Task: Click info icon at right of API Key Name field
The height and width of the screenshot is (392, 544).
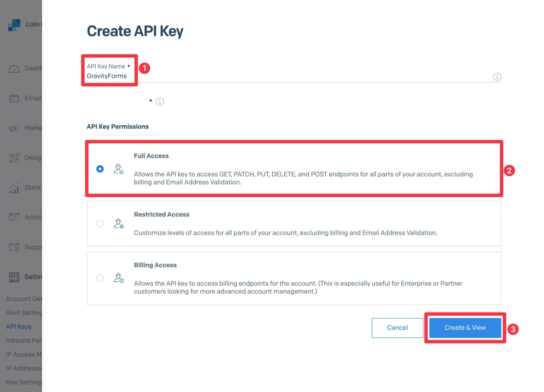Action: point(497,77)
